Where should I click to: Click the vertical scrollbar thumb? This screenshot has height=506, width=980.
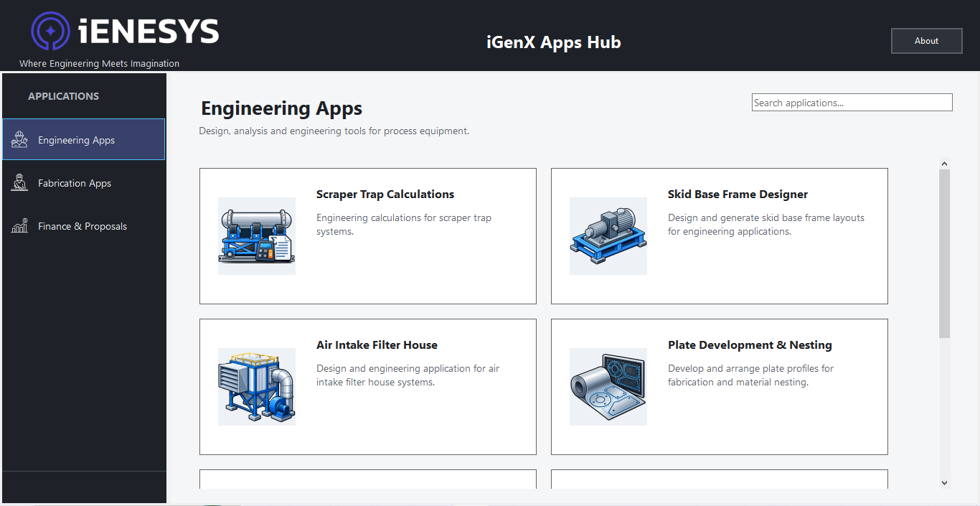coord(944,253)
